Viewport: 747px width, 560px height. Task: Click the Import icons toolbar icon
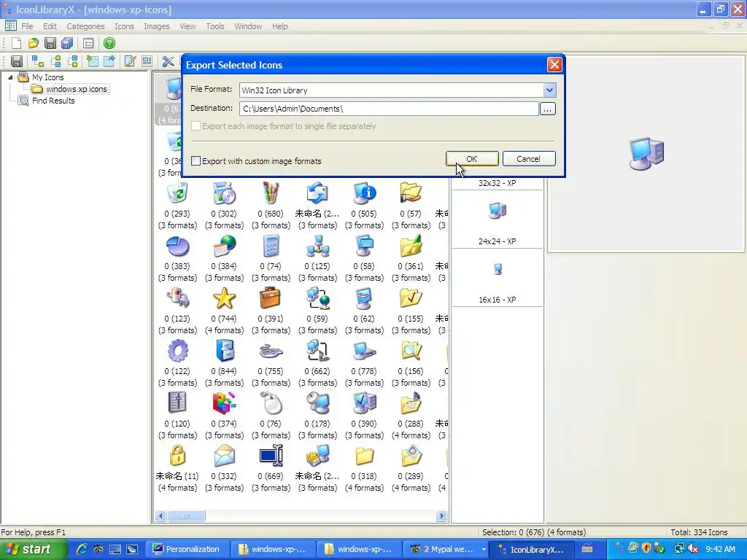[93, 61]
